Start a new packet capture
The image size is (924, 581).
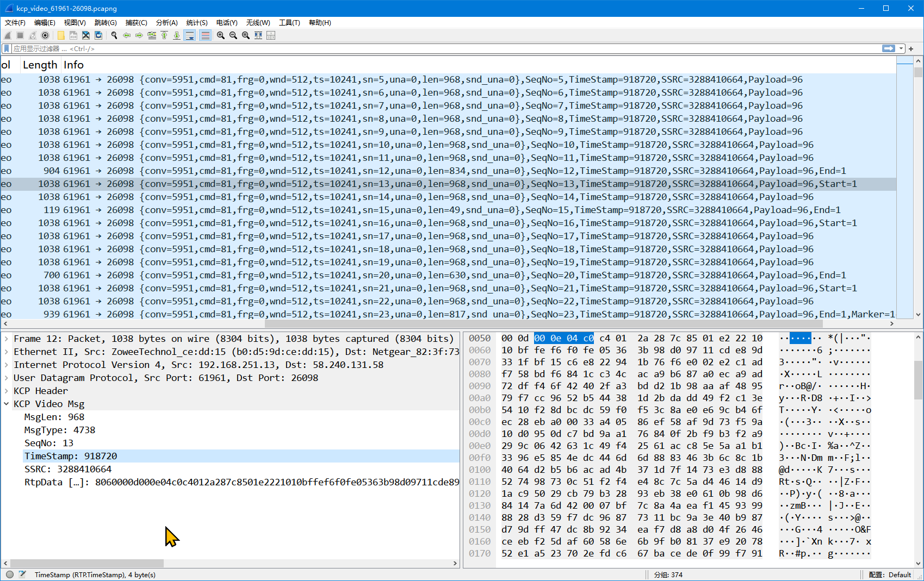pyautogui.click(x=8, y=35)
